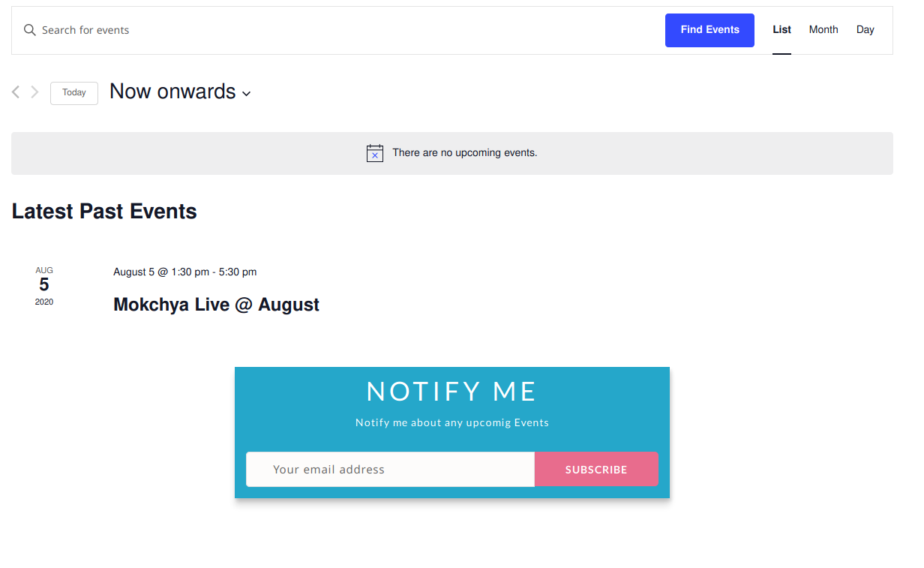
Task: Hit the pink Subscribe button
Action: [596, 470]
